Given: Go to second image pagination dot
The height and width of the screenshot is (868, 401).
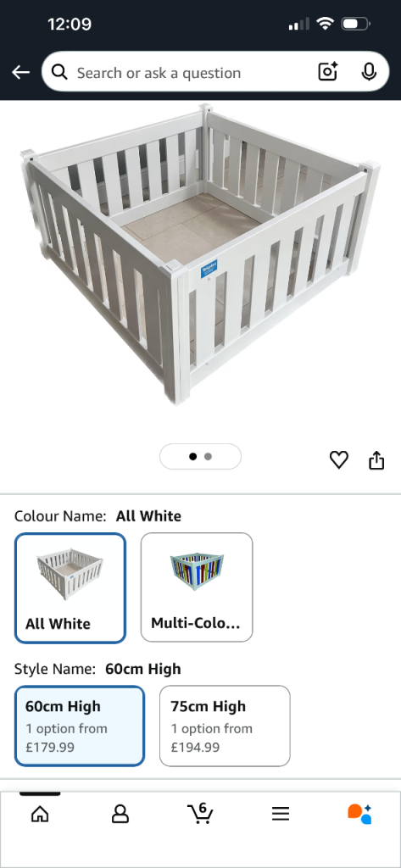Looking at the screenshot, I should tap(209, 457).
